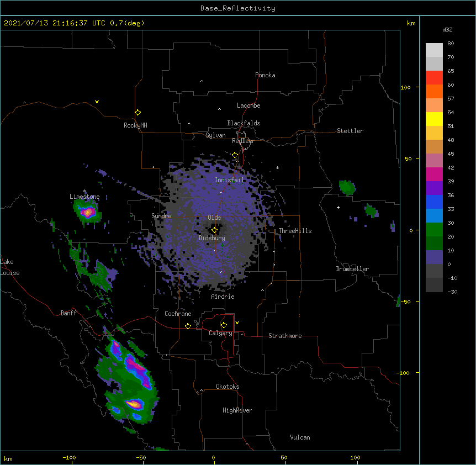Click the Ponoka label
The image size is (476, 465).
point(265,75)
